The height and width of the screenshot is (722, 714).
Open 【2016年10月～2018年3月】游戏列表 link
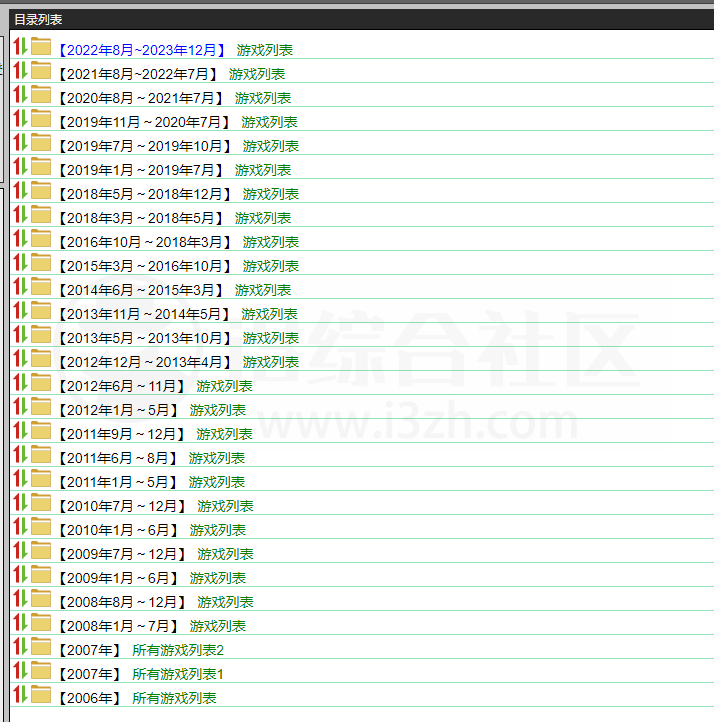click(179, 242)
